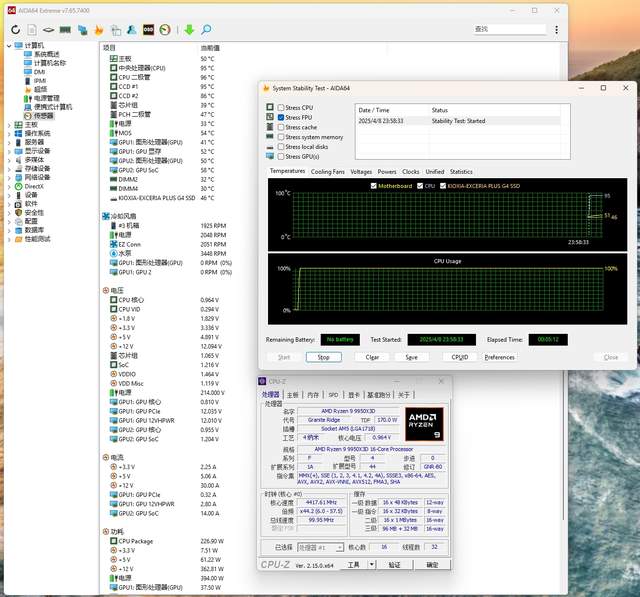The height and width of the screenshot is (597, 640).
Task: Click the Preferences button
Action: click(x=499, y=357)
